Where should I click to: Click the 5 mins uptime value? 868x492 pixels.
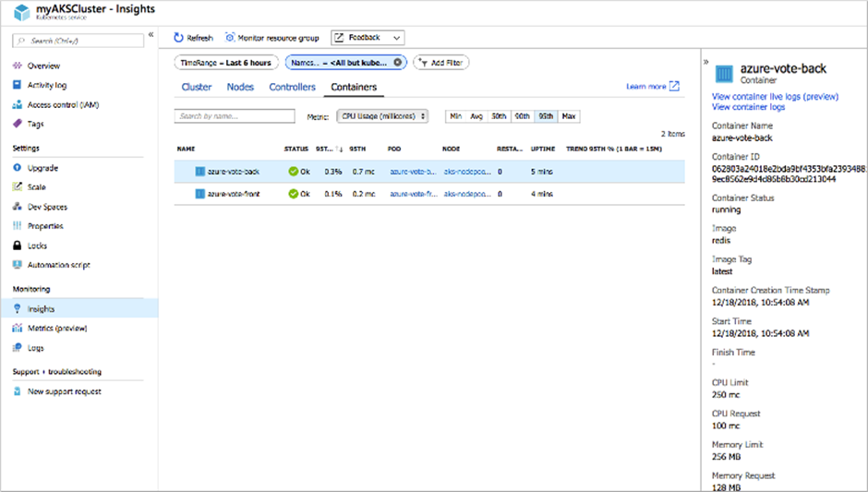point(542,172)
